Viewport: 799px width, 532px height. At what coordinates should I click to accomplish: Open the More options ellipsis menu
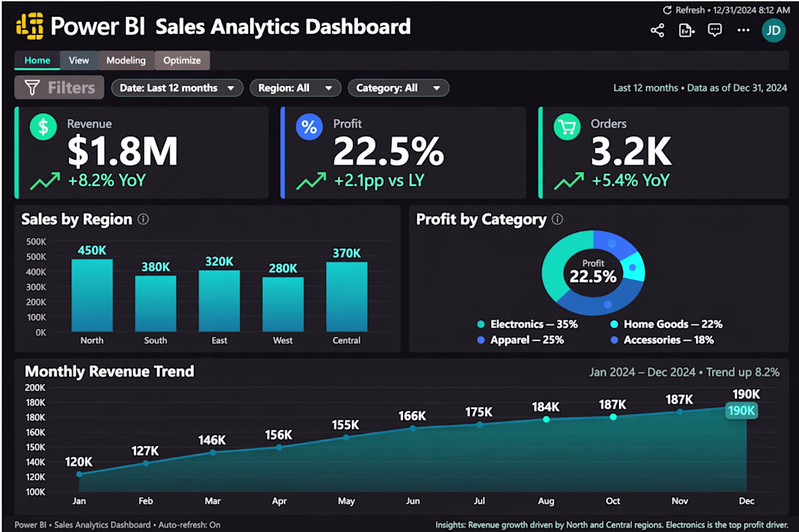pos(744,30)
